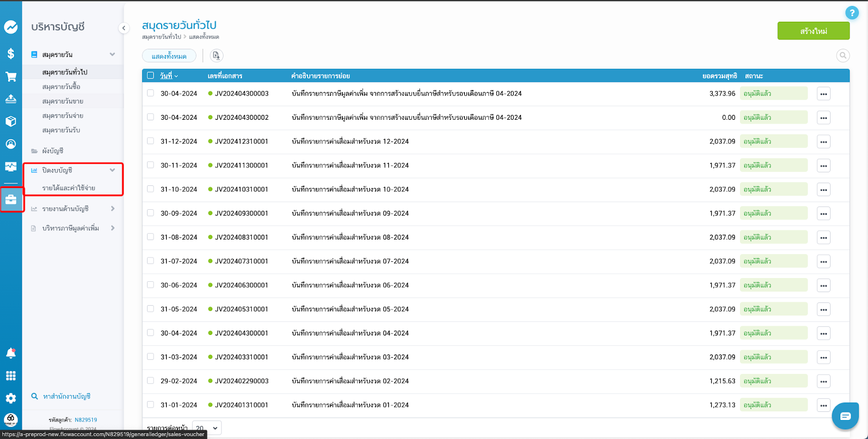The height and width of the screenshot is (439, 868).
Task: Click the green สร้างใหม่ button
Action: click(813, 31)
